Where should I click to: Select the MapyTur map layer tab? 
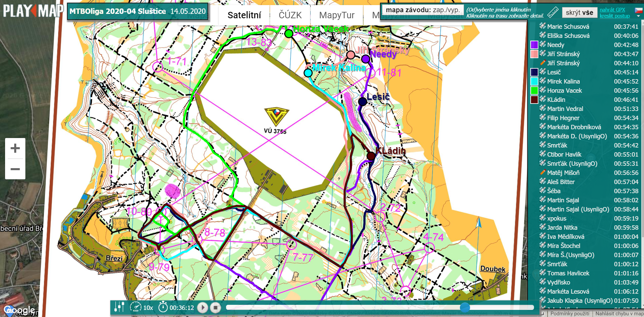(336, 15)
